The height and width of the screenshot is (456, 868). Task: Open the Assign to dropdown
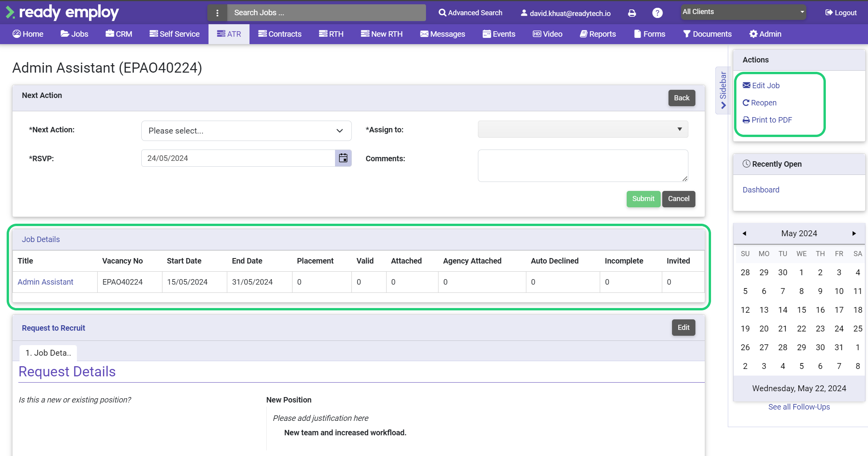(583, 129)
